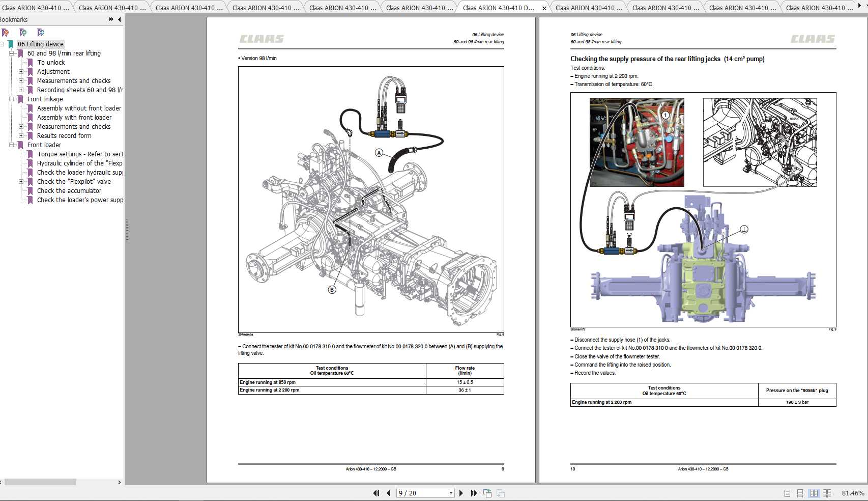868x501 pixels.
Task: Select 06 Lifting device bookmark
Action: point(41,44)
